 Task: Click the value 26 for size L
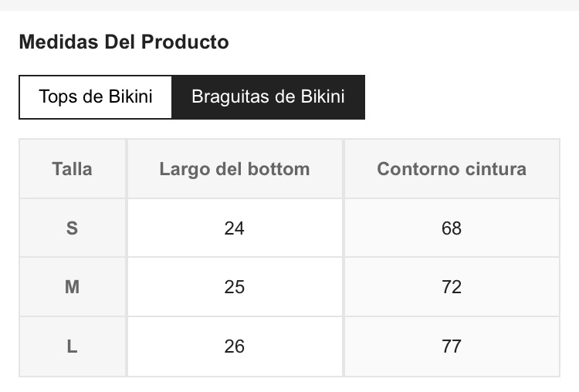click(235, 346)
